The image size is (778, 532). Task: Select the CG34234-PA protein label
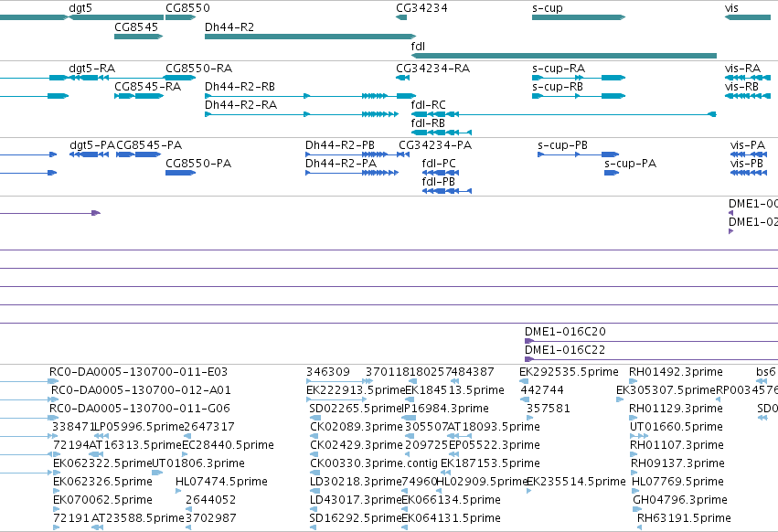point(435,145)
